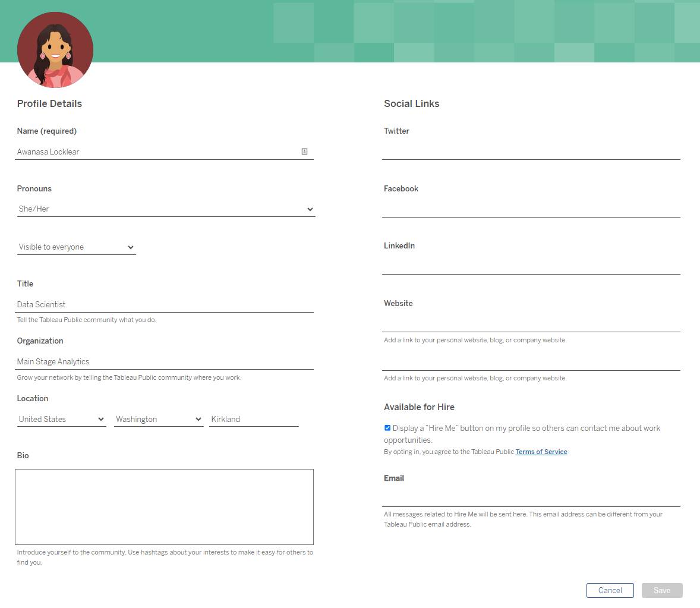Click inside the Bio text box
This screenshot has height=608, width=700.
point(165,506)
